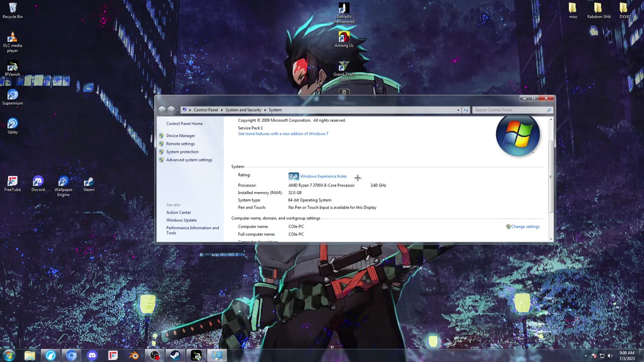644x362 pixels.
Task: Open the FreeTube desktop shortcut
Action: point(13,184)
